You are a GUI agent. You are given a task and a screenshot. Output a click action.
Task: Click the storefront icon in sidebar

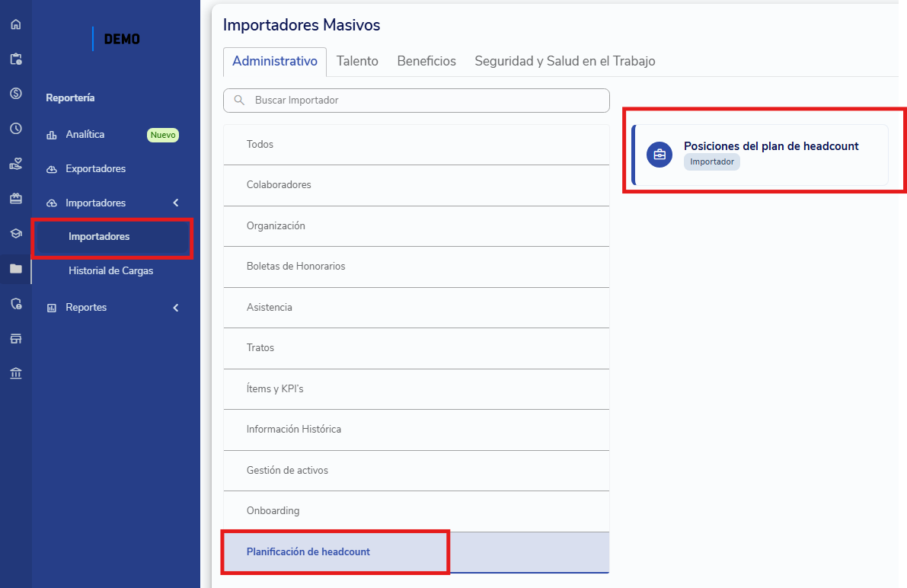tap(16, 339)
